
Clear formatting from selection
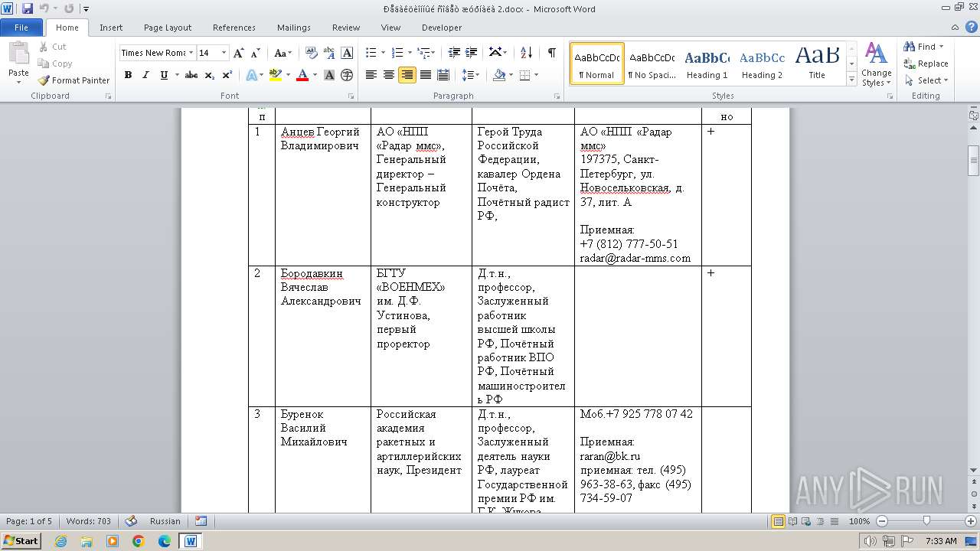[312, 53]
